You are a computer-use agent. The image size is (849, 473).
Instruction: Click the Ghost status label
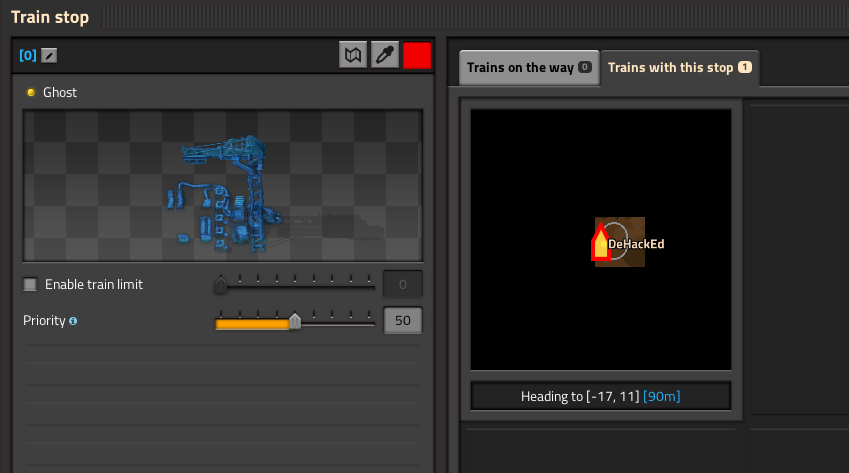click(x=60, y=93)
